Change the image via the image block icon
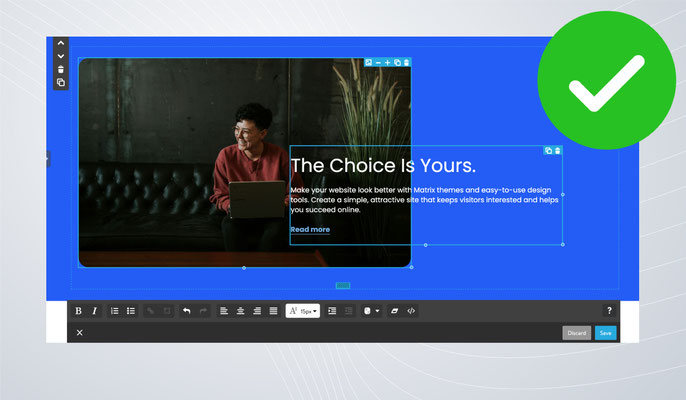 pos(368,63)
